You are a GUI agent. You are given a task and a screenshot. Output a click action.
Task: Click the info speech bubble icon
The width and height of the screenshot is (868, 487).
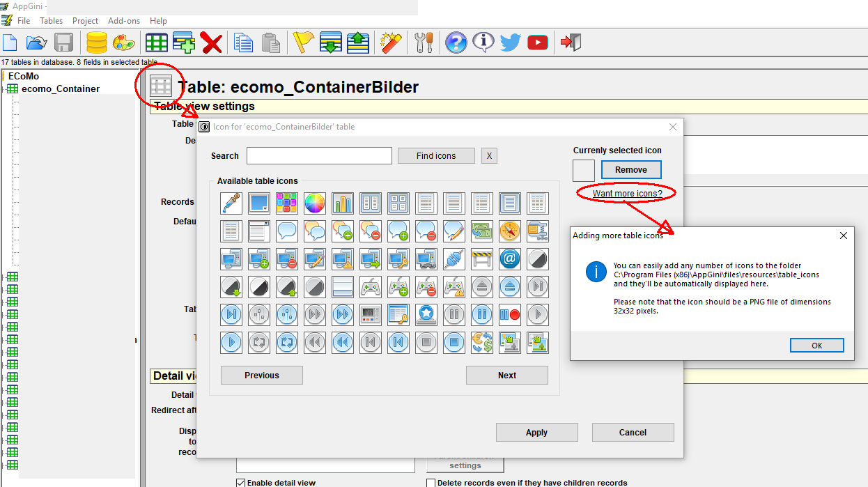pyautogui.click(x=483, y=42)
